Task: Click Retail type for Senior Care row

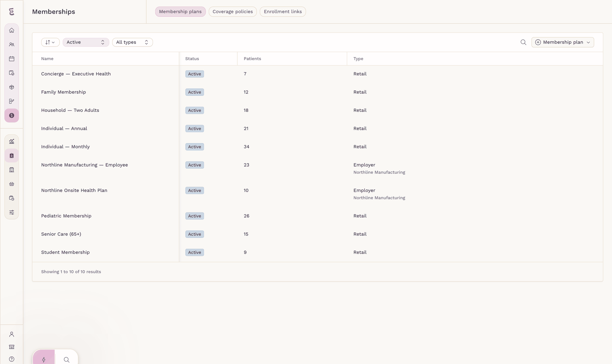Action: [360, 234]
